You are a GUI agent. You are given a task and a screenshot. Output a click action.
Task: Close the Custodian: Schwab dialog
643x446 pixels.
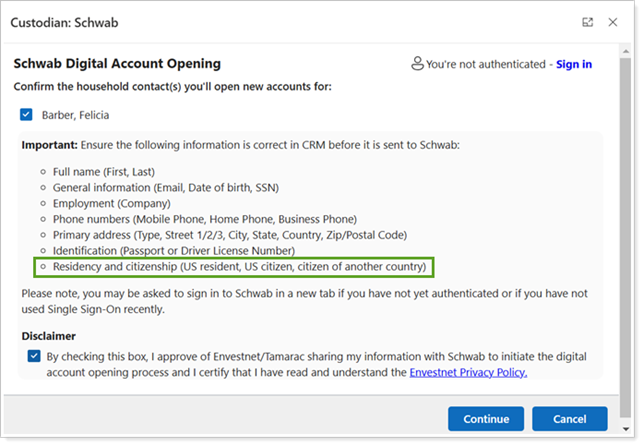point(613,22)
